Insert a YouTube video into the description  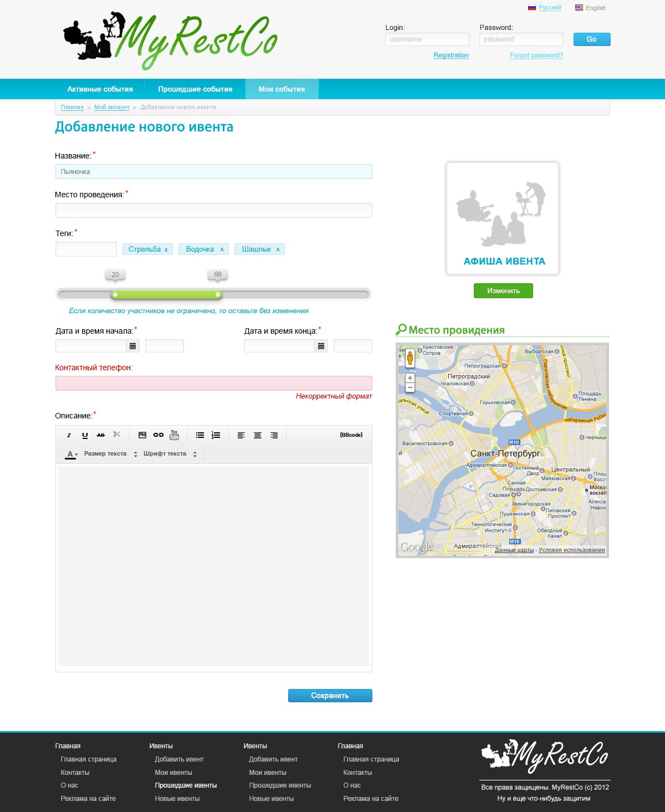(x=175, y=435)
